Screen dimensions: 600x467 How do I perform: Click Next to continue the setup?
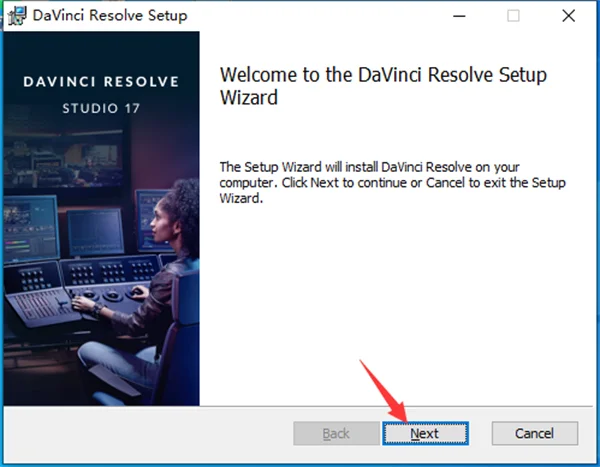point(425,433)
